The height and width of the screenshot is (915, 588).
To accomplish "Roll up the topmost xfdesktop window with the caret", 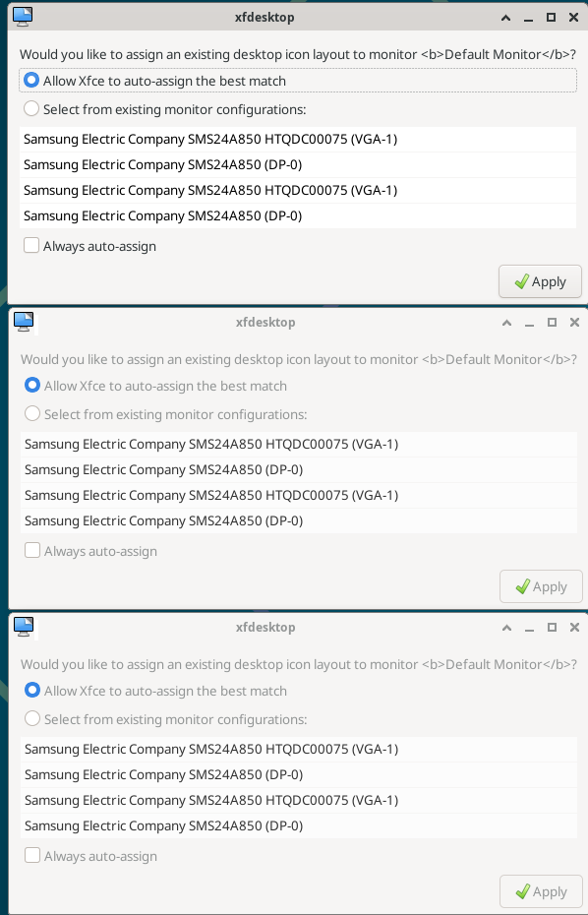I will coord(505,18).
